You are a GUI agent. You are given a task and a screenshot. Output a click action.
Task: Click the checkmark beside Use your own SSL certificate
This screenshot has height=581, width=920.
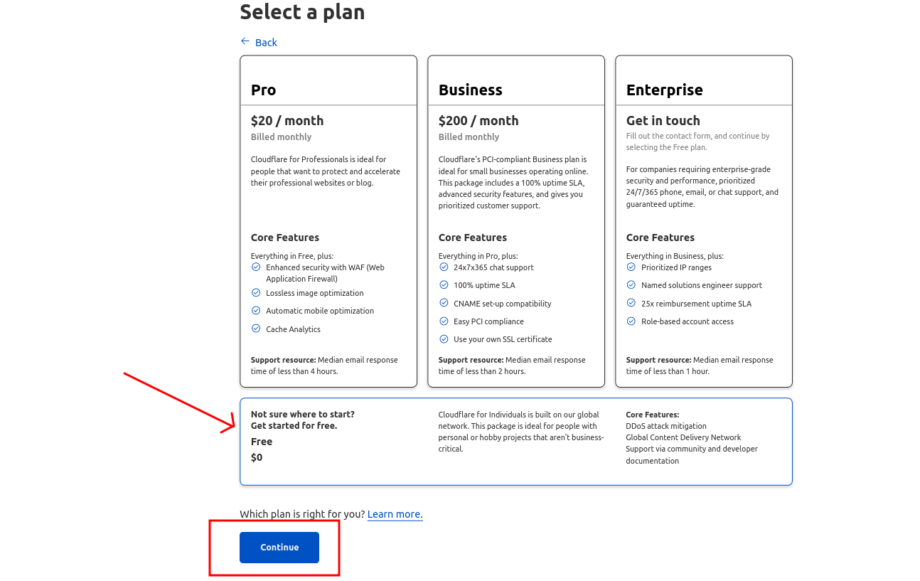click(x=444, y=339)
